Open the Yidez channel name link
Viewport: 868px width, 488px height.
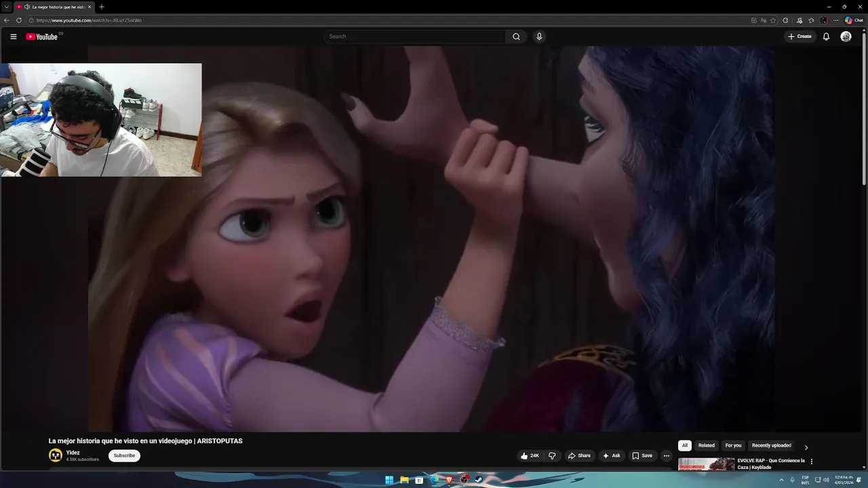pos(73,453)
